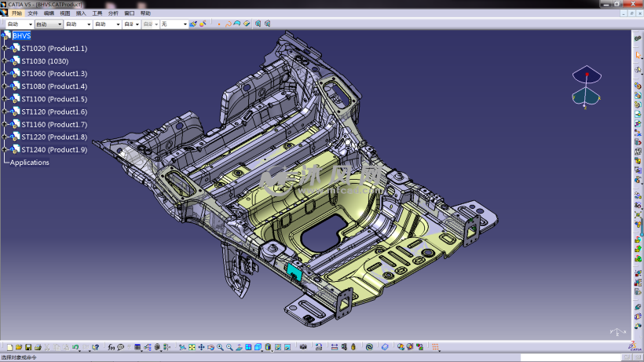Open the 文件 (File) menu
This screenshot has width=644, height=362.
click(32, 13)
